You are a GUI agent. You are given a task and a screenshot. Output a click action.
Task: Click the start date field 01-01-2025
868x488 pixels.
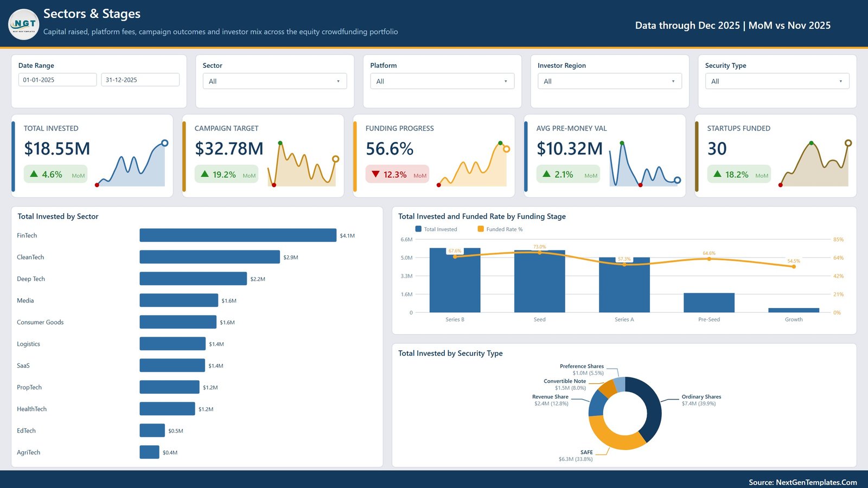click(x=58, y=80)
